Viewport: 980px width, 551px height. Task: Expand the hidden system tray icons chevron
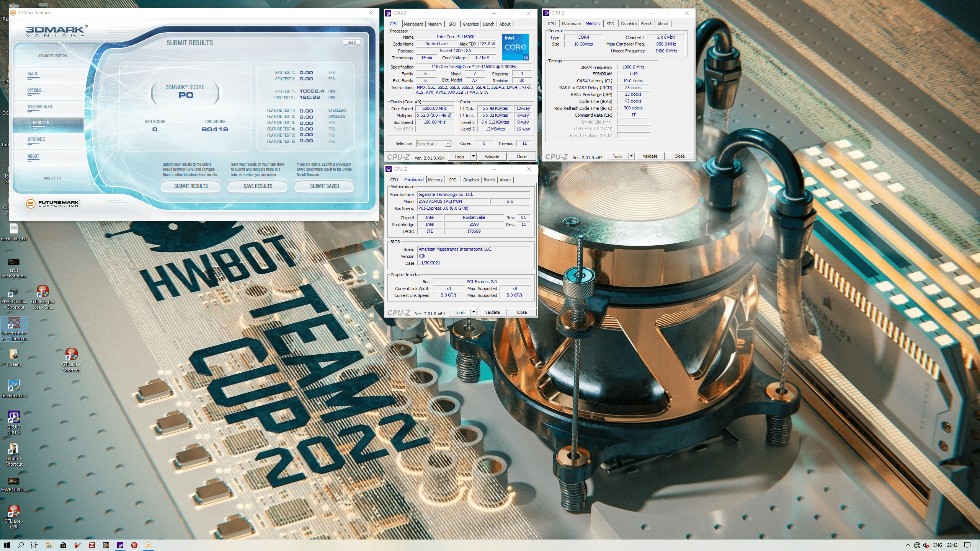tap(908, 545)
